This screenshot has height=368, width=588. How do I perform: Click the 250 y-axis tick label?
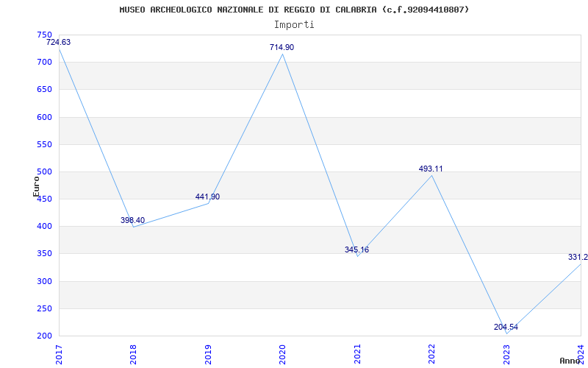(x=45, y=308)
